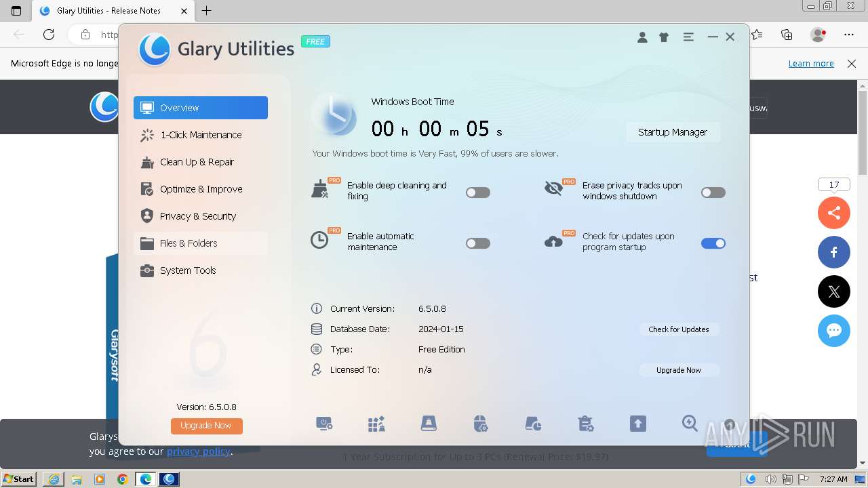Viewport: 868px width, 488px height.
Task: Open the blue chat bubble icon
Action: 834,331
